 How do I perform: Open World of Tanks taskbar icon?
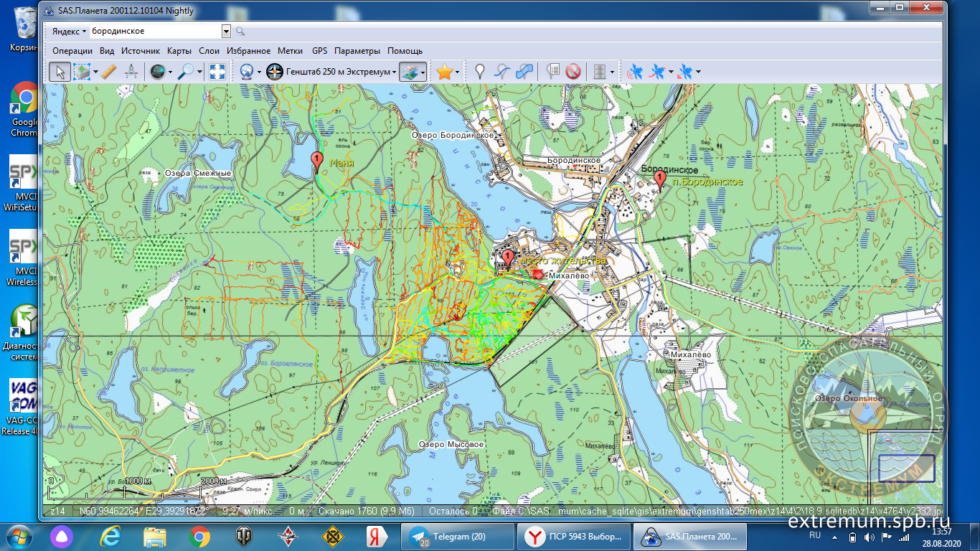click(x=244, y=536)
